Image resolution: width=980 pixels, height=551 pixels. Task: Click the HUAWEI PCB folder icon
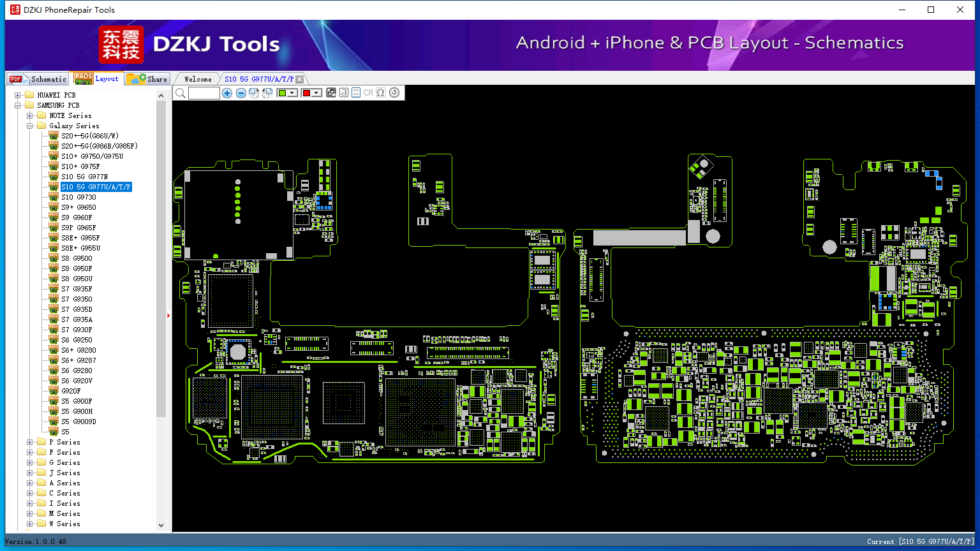pos(29,95)
